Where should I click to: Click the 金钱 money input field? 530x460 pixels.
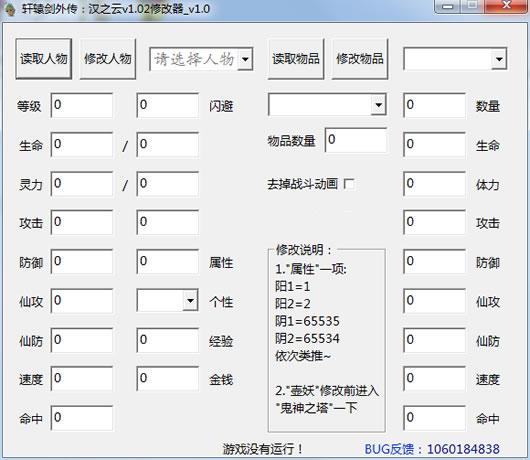click(168, 379)
